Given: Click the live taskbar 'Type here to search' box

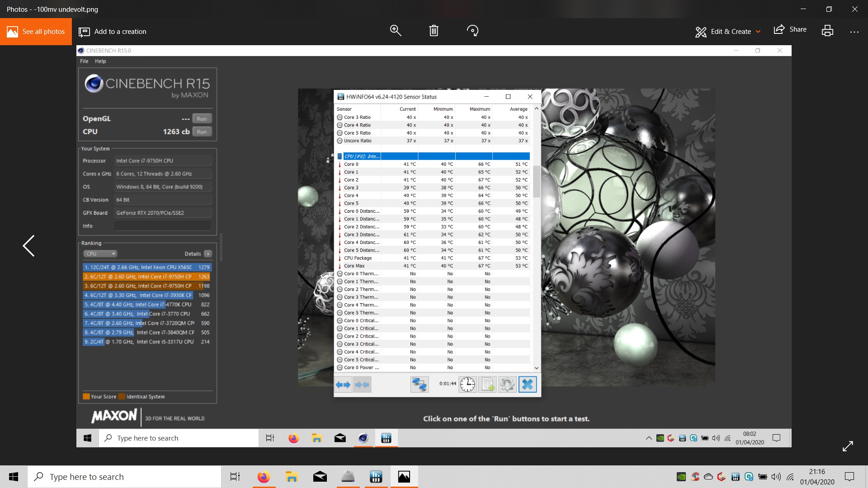Looking at the screenshot, I should tap(124, 477).
